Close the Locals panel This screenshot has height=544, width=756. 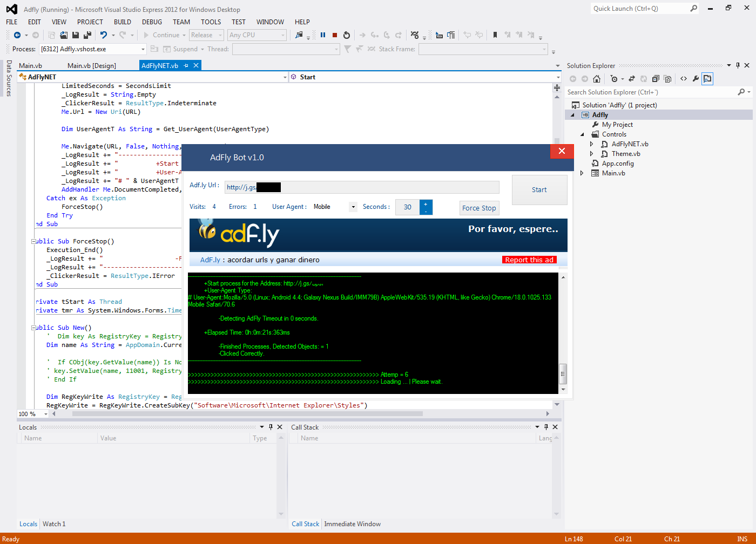point(280,427)
